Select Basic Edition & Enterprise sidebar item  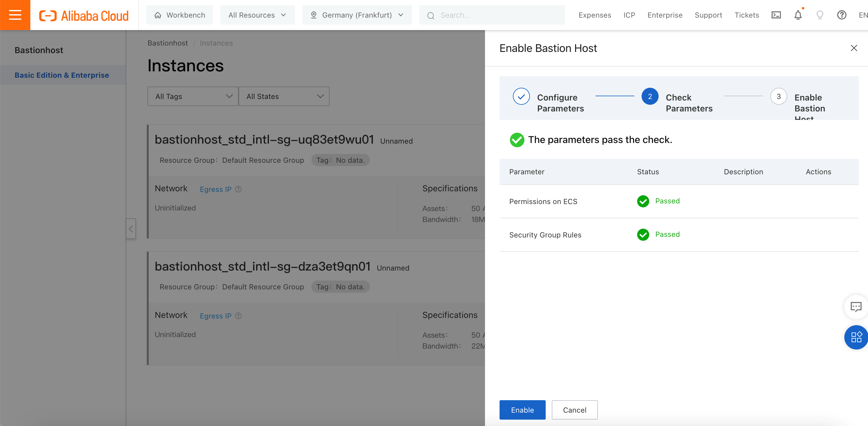[63, 75]
